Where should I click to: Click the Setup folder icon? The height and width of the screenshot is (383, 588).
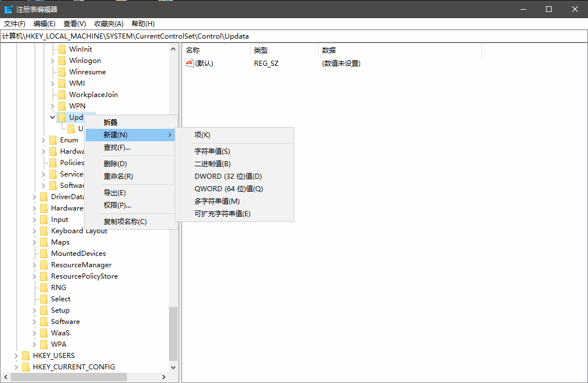click(x=44, y=310)
